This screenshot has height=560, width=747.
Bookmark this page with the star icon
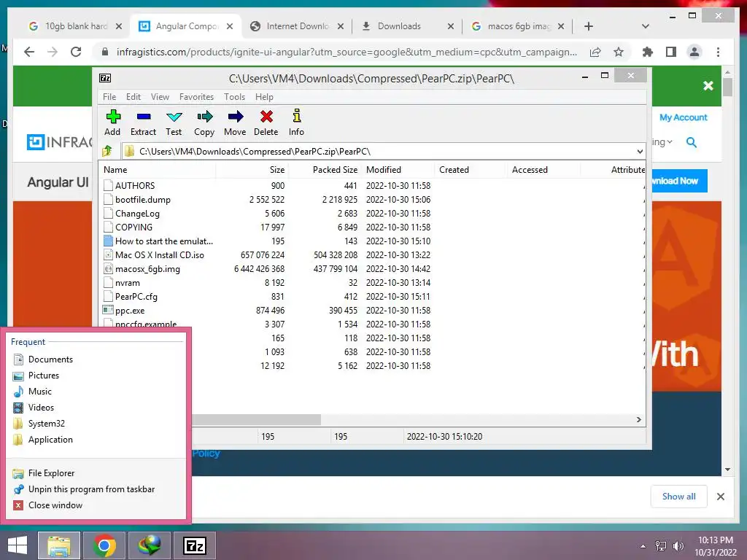tap(619, 52)
